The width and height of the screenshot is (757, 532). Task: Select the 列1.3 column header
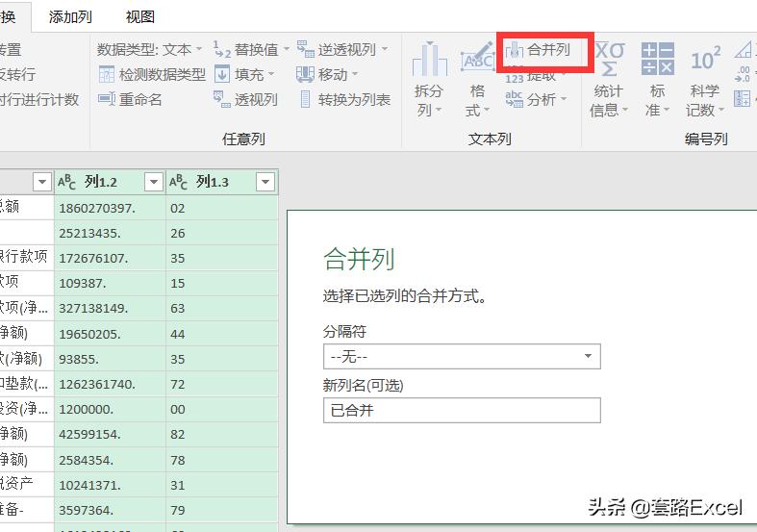point(221,182)
